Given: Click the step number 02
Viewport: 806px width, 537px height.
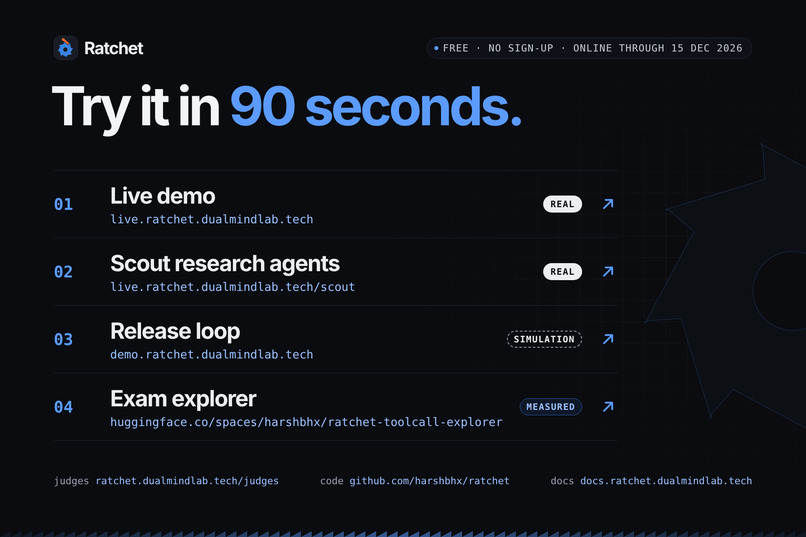Looking at the screenshot, I should pyautogui.click(x=63, y=272).
